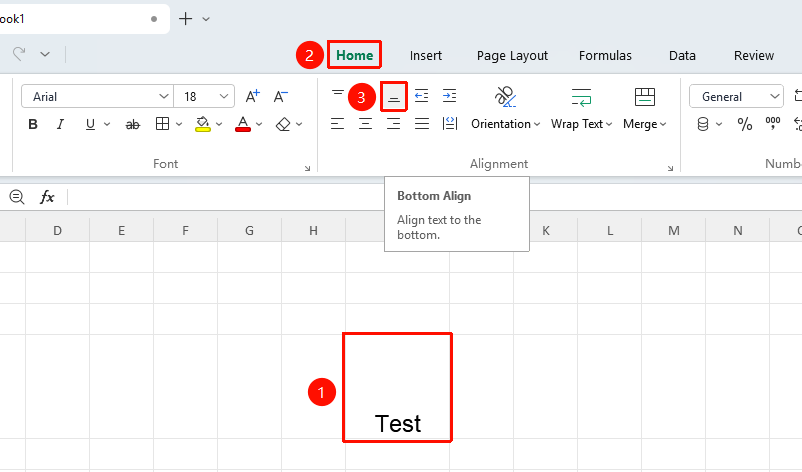Open Alignment settings dialog launcher
Screen dimensions: 802x472
670,168
